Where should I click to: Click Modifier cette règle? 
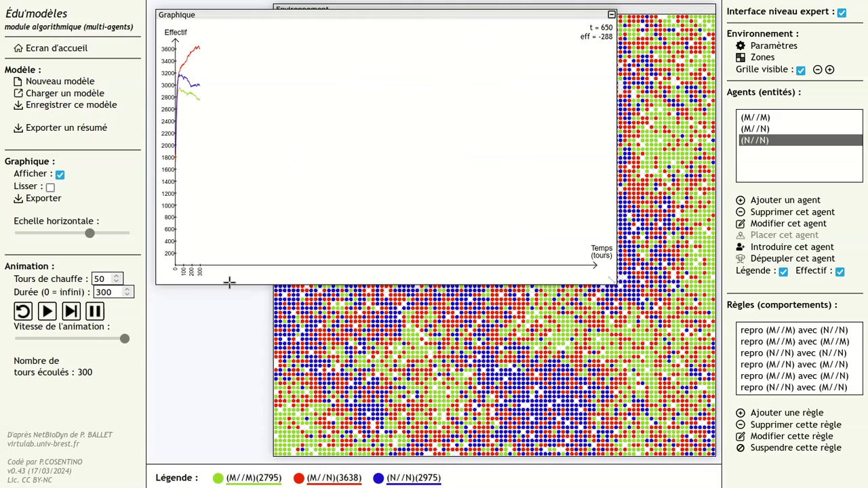pos(791,436)
